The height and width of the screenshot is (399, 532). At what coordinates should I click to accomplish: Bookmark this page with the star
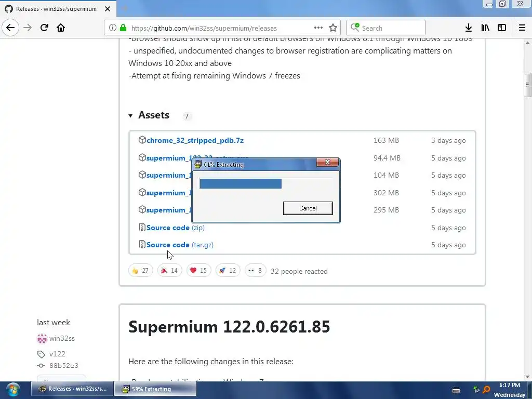click(333, 28)
